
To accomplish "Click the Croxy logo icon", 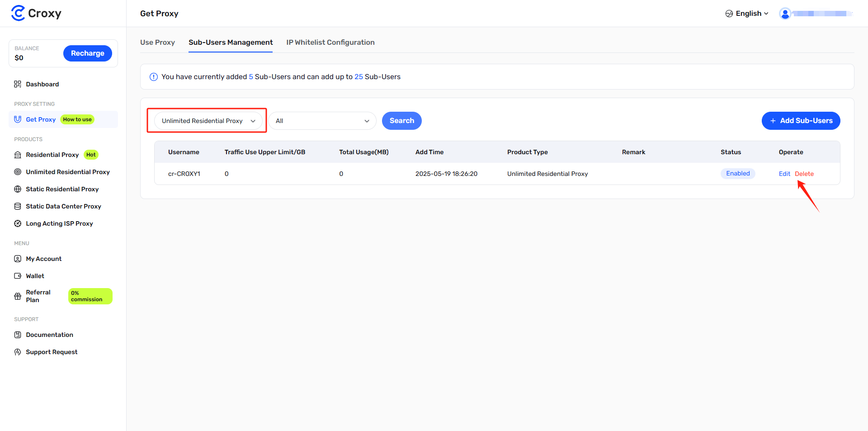I will point(18,13).
